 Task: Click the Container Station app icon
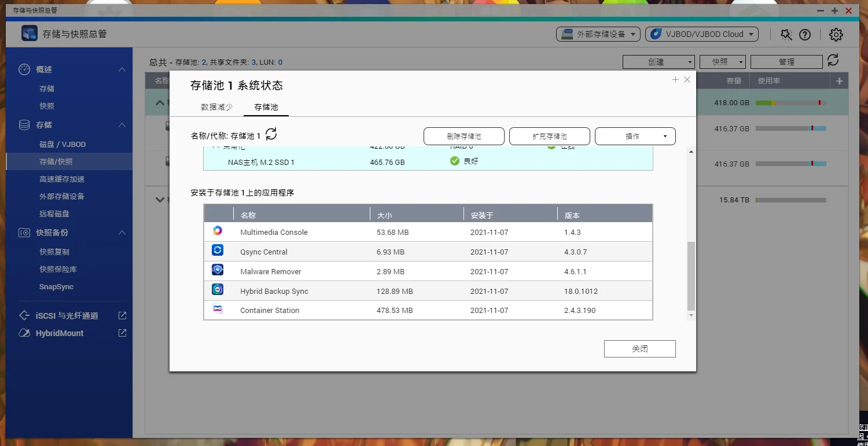pos(218,309)
